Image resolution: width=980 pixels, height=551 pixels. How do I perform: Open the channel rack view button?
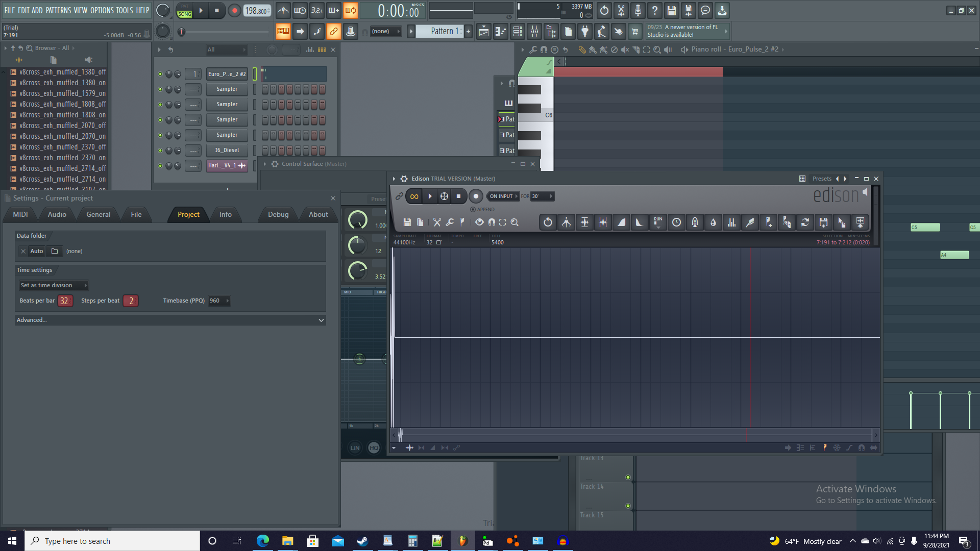click(x=518, y=32)
